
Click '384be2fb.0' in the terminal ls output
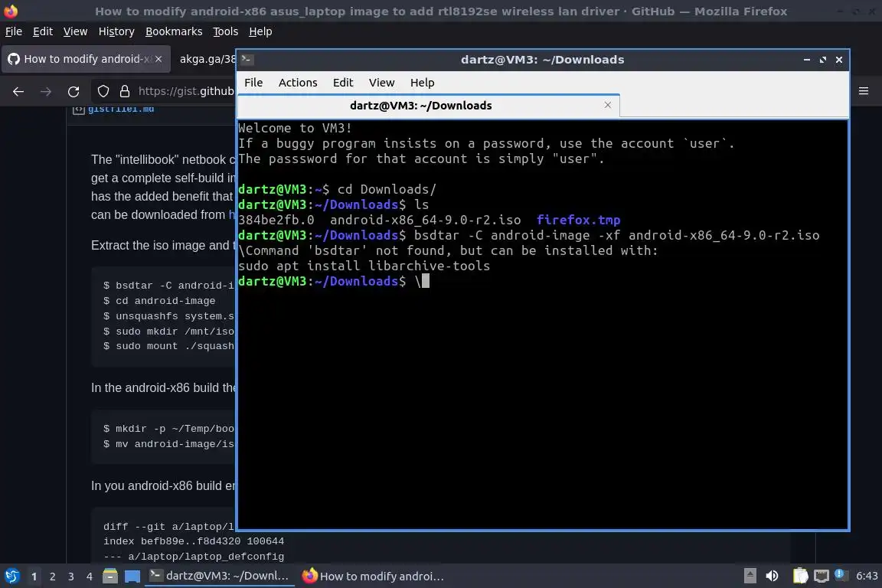(276, 220)
